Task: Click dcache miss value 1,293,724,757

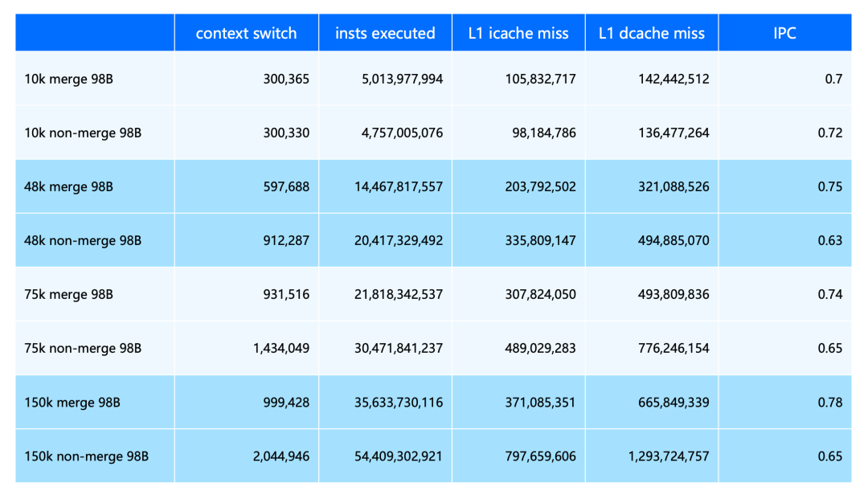Action: (669, 456)
